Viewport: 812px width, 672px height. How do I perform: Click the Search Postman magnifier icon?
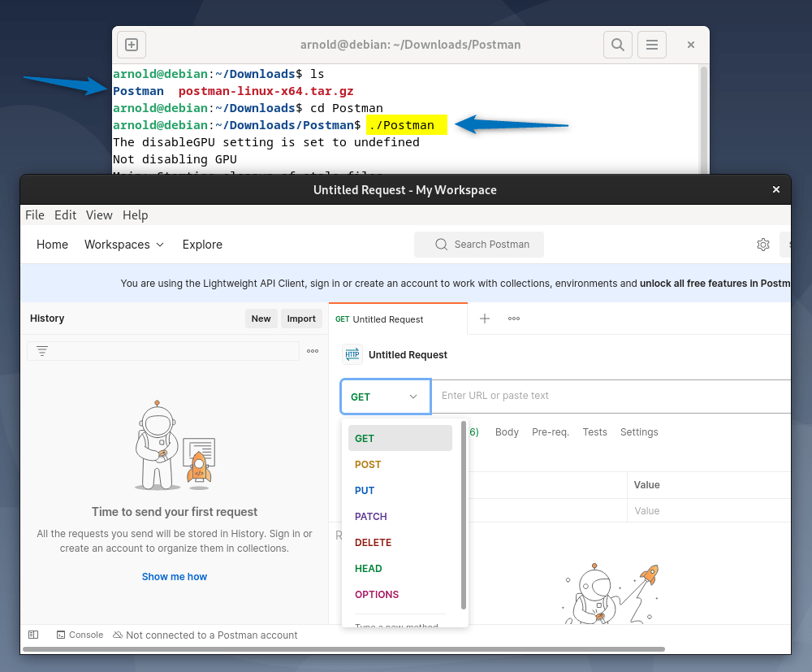(x=441, y=244)
